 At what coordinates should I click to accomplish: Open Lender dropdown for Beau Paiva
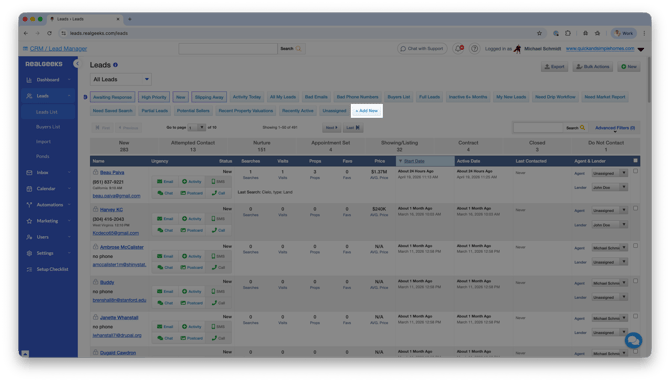(609, 188)
